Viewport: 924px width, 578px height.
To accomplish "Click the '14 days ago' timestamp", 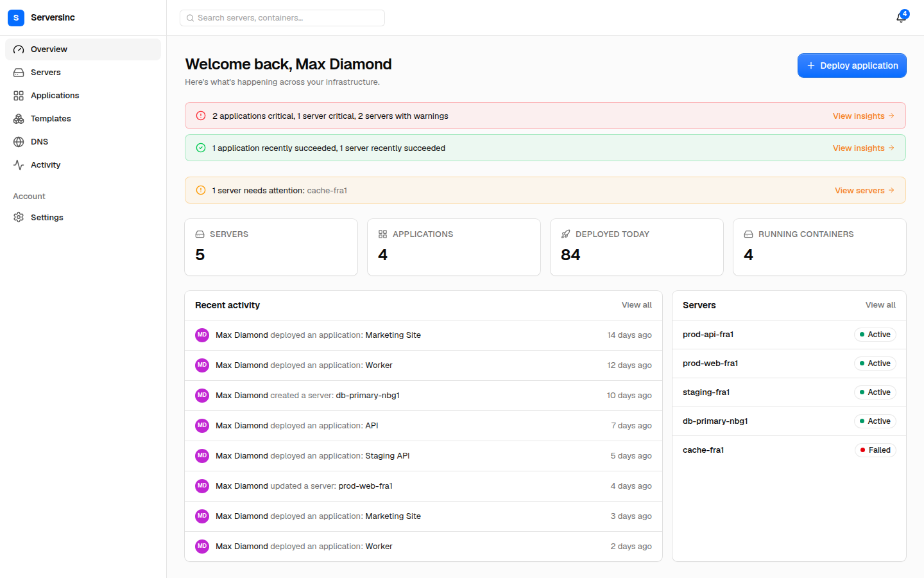I will coord(629,335).
